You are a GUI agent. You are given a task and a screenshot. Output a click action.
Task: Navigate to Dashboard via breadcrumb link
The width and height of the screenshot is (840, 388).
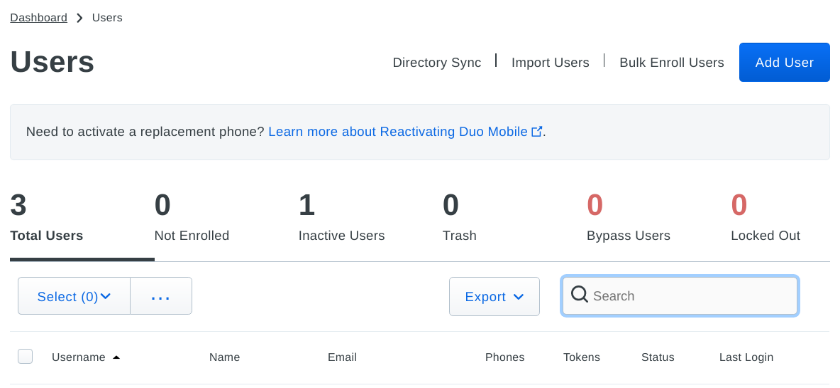(x=39, y=18)
